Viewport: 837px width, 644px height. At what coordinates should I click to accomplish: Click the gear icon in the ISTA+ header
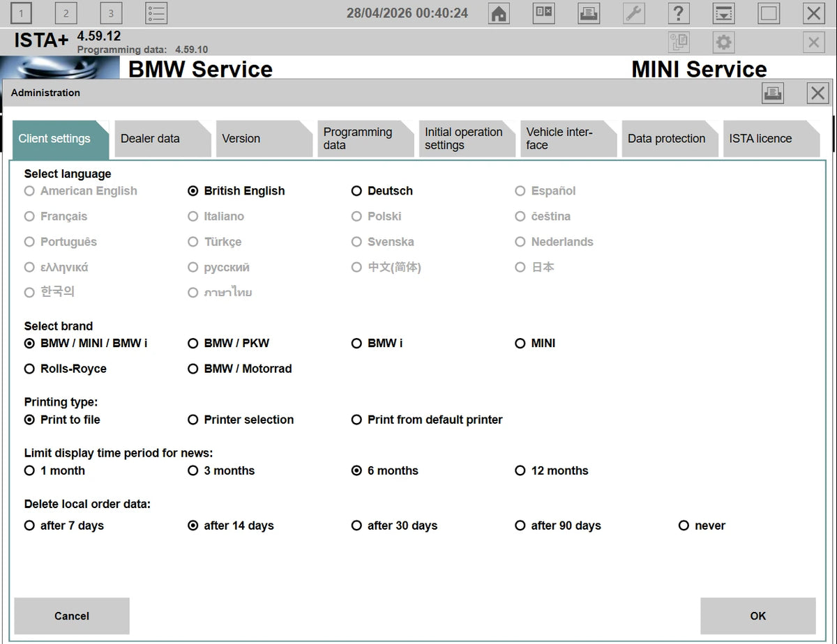(723, 43)
